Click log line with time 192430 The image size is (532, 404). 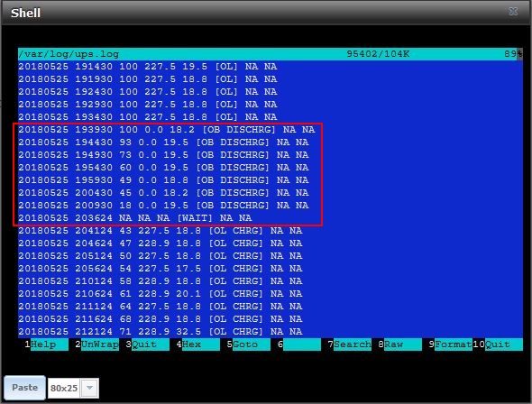click(148, 92)
